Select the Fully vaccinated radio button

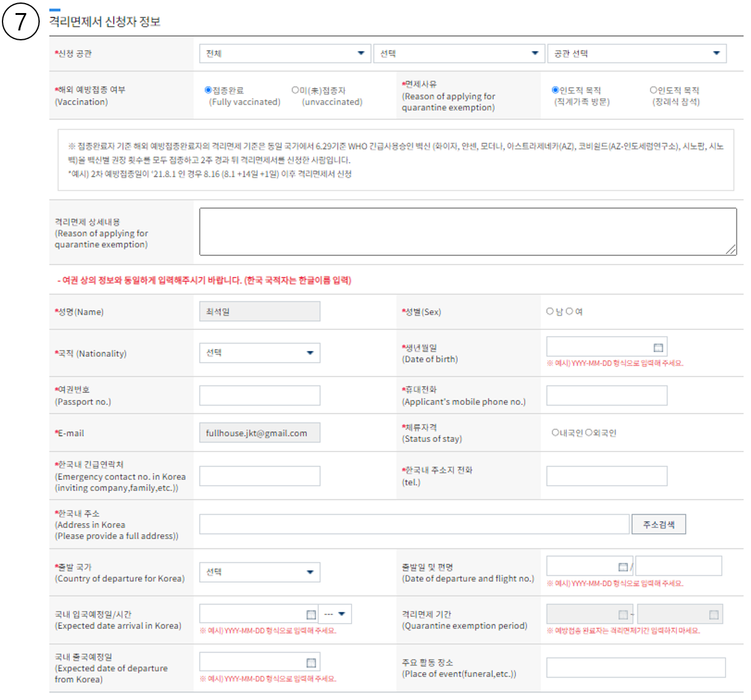pyautogui.click(x=209, y=90)
